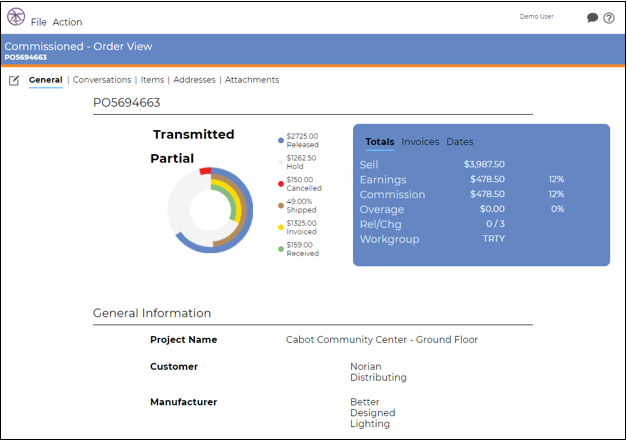The height and width of the screenshot is (441, 627).
Task: Click the green Received legend dot
Action: click(281, 249)
